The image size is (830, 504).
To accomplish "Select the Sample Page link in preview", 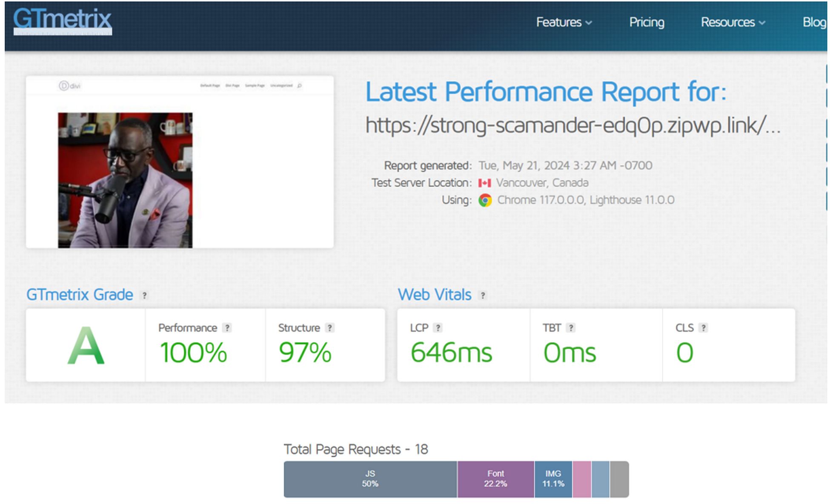I will coord(254,85).
